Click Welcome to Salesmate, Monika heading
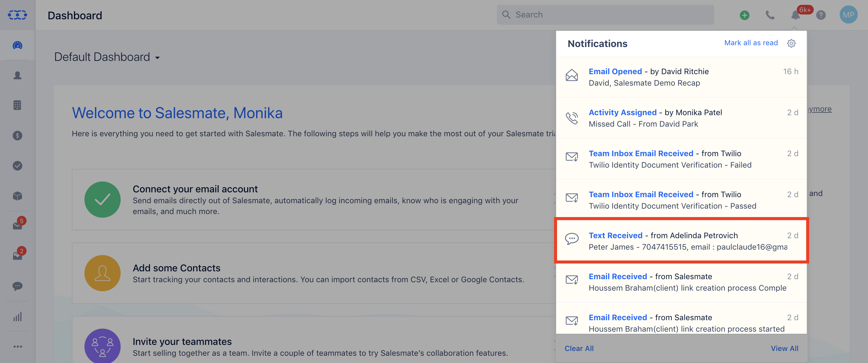 click(177, 113)
